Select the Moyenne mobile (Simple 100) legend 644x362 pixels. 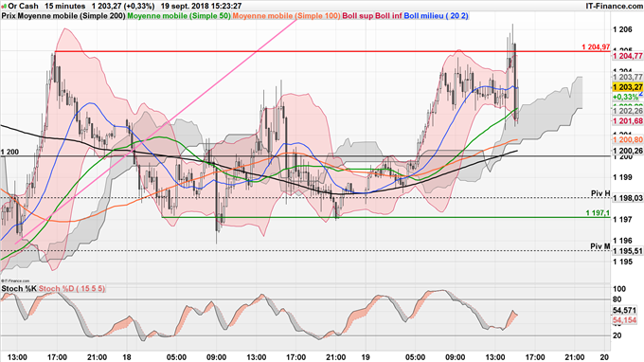[286, 16]
